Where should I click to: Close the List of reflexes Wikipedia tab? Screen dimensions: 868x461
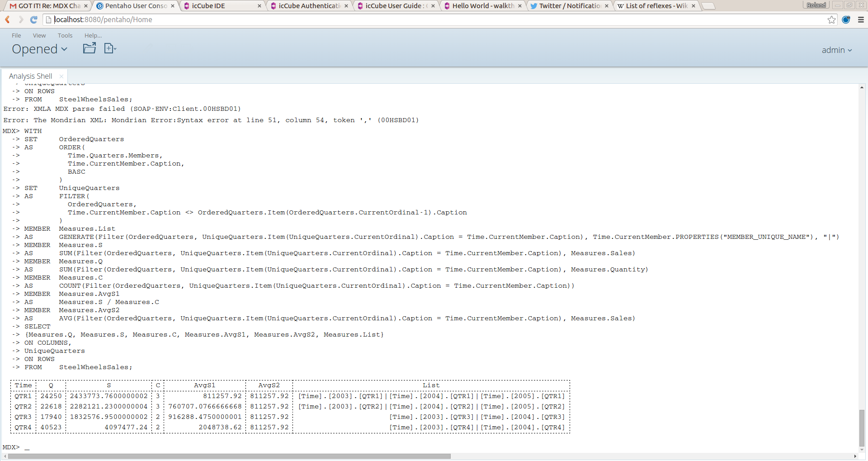693,6
